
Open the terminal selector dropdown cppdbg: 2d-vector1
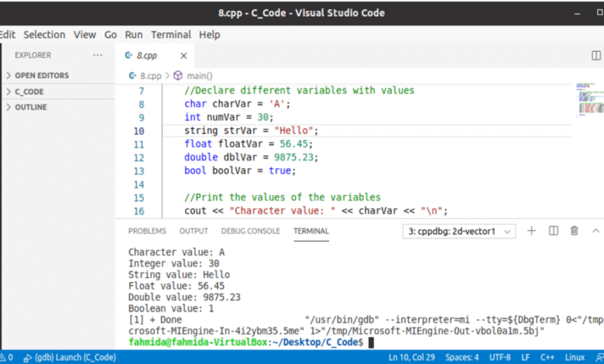click(x=460, y=231)
